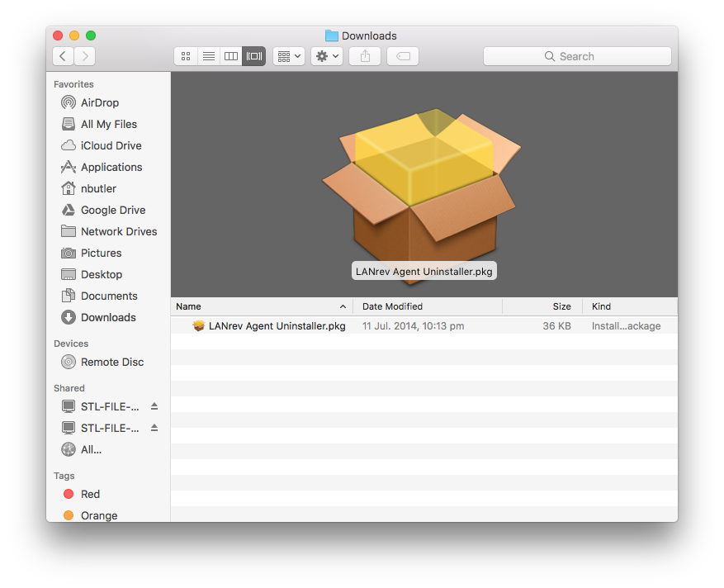Open iCloud Drive in sidebar
The width and height of the screenshot is (724, 588).
tap(111, 145)
